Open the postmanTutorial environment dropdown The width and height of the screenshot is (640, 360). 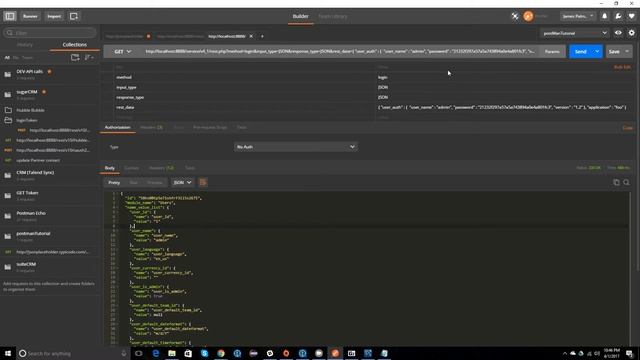[575, 33]
